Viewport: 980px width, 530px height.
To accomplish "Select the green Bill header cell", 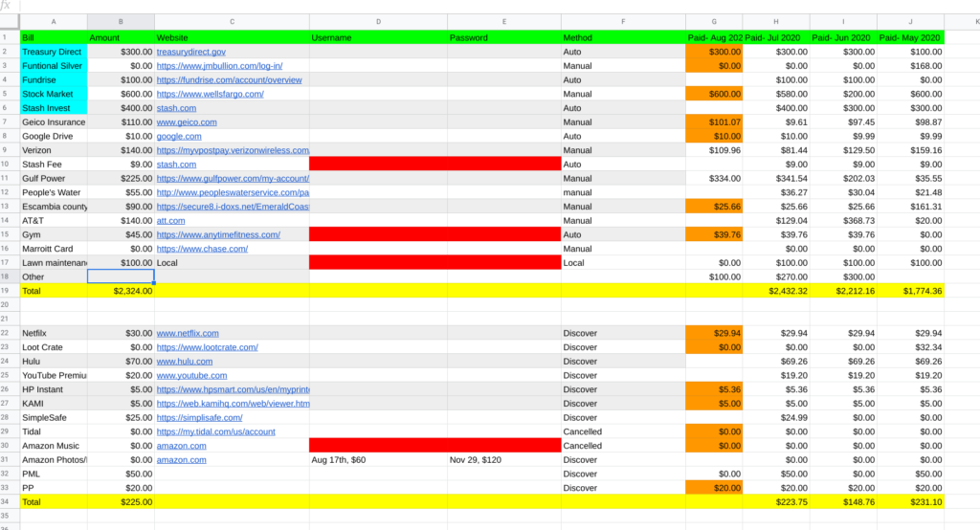I will click(54, 37).
